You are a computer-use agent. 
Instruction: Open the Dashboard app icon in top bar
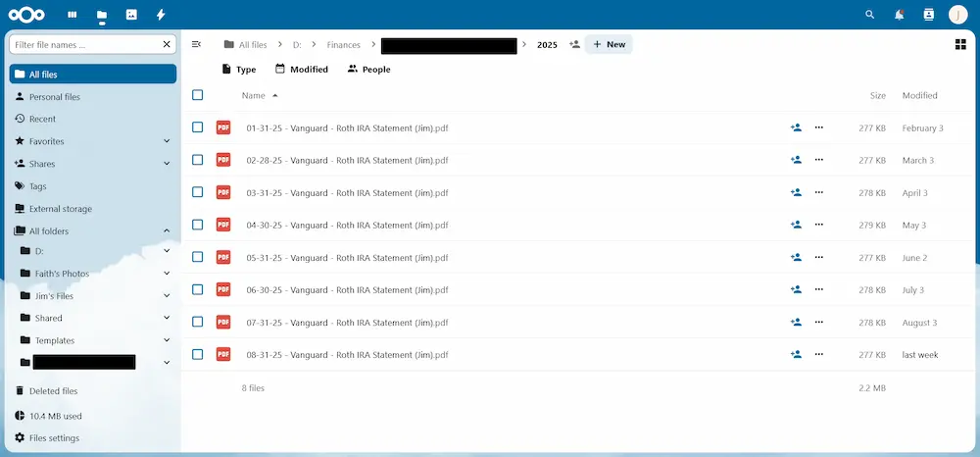click(x=73, y=15)
